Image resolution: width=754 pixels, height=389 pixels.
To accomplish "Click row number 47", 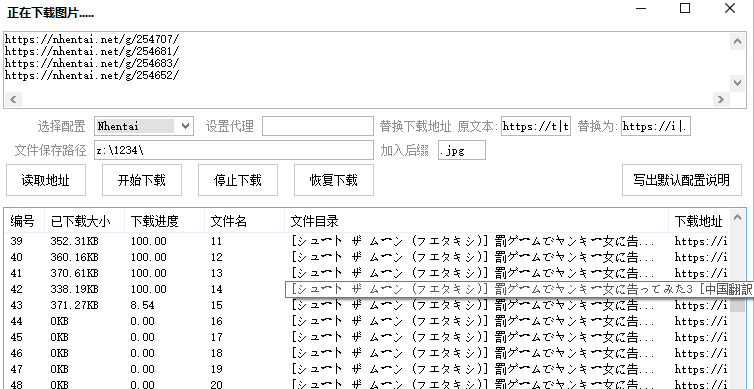I will (x=16, y=369).
